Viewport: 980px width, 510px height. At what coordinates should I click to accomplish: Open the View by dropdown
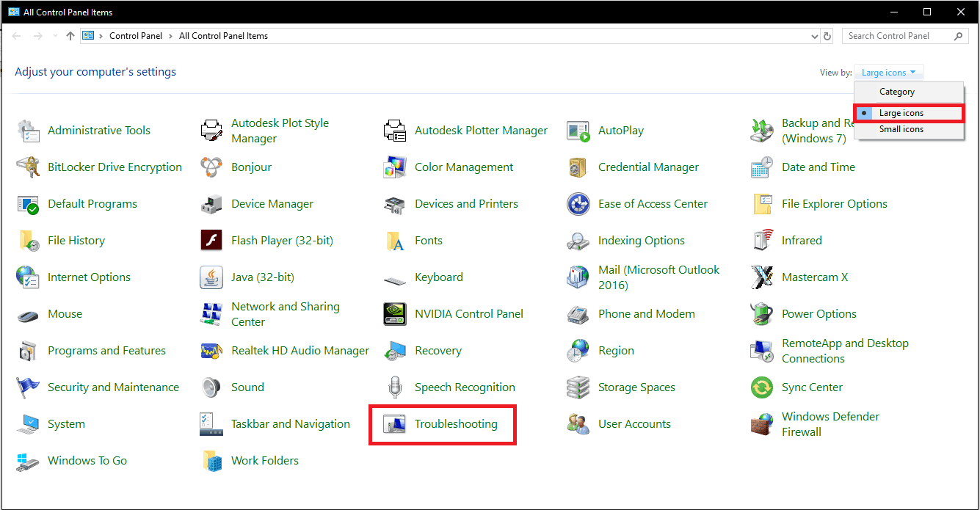coord(888,73)
